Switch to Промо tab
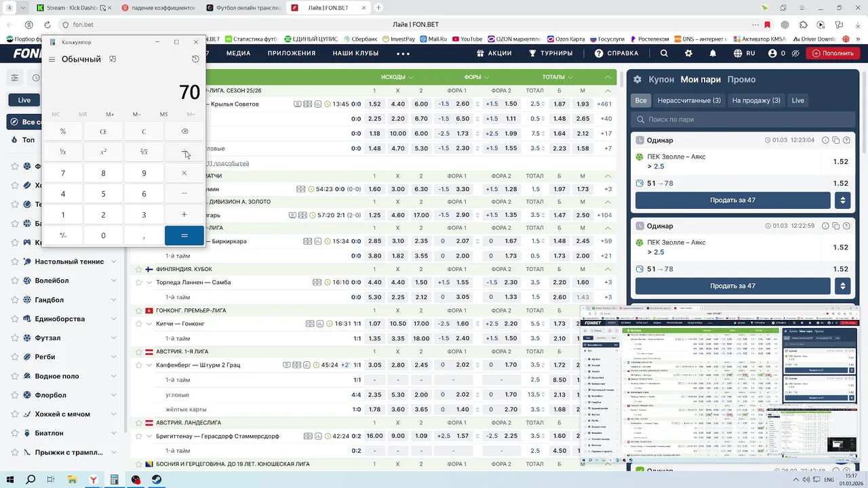This screenshot has width=868, height=488. [741, 79]
